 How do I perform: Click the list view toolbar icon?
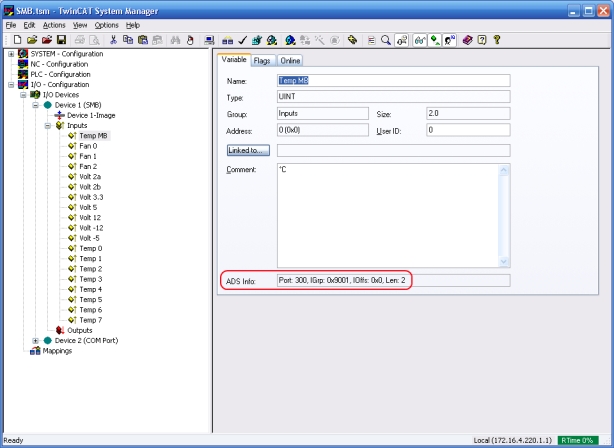(x=371, y=40)
